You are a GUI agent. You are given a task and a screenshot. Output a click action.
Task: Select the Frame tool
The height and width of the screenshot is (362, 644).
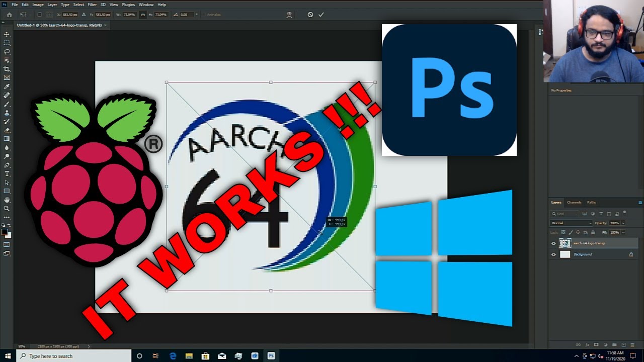click(7, 77)
